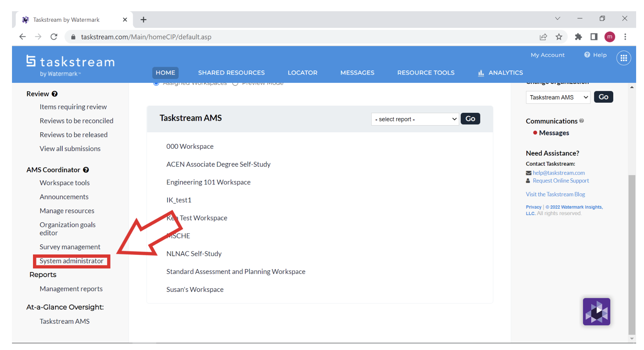This screenshot has height=350, width=644.
Task: Click the site lock icon
Action: [x=73, y=37]
